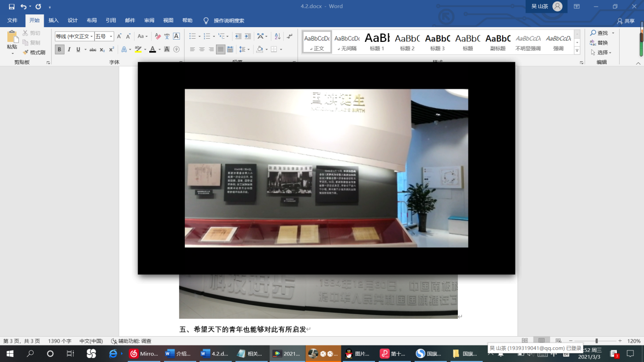Expand the styles gallery with More arrow
Screen dimensions: 644x362
click(x=577, y=50)
